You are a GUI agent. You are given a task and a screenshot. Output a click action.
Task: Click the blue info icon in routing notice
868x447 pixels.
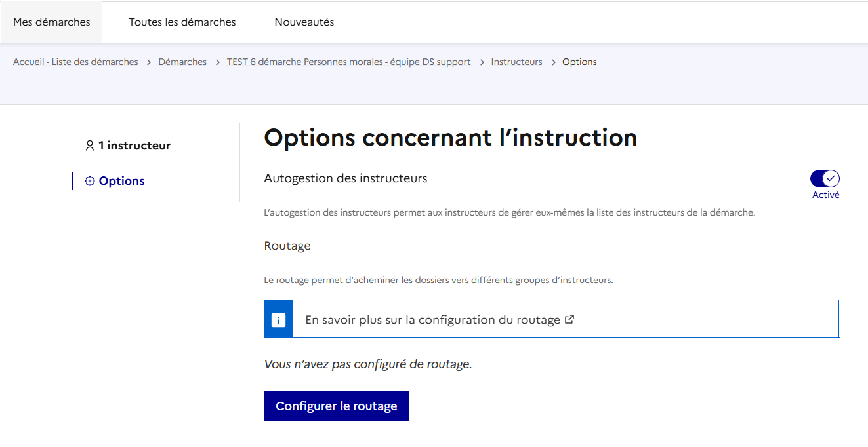tap(278, 320)
